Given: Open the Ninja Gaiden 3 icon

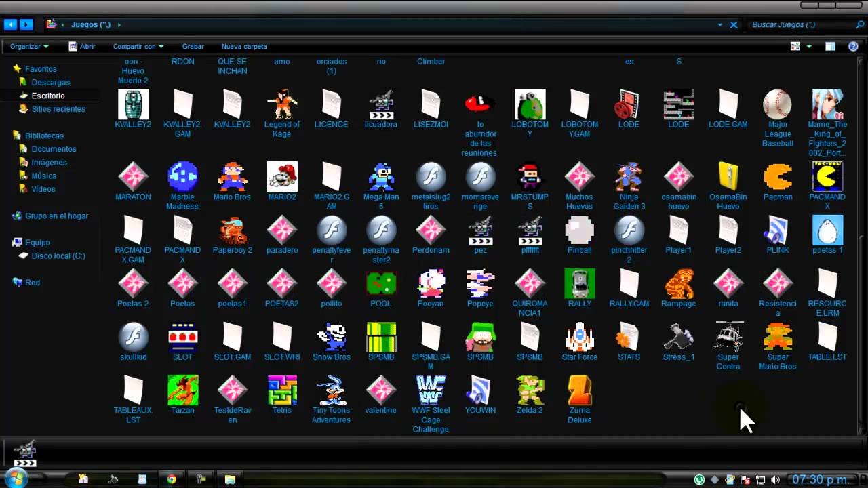Looking at the screenshot, I should point(629,177).
